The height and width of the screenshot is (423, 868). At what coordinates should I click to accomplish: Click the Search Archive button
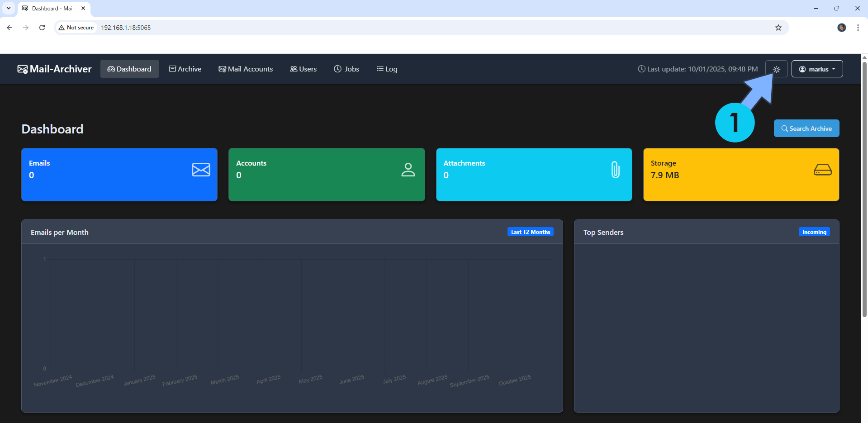click(806, 128)
